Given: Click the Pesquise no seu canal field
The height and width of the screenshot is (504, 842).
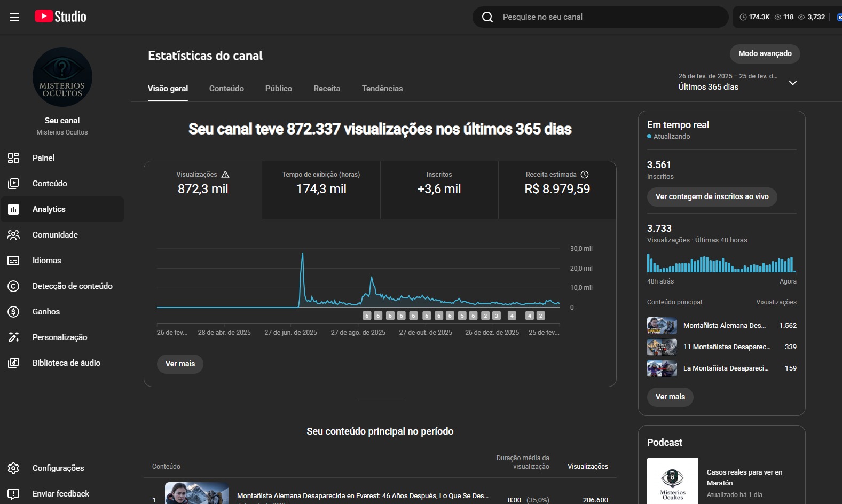Looking at the screenshot, I should coord(609,17).
